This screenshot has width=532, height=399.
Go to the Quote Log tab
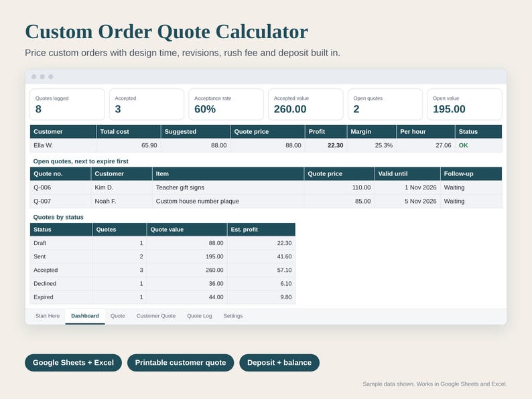pos(200,316)
